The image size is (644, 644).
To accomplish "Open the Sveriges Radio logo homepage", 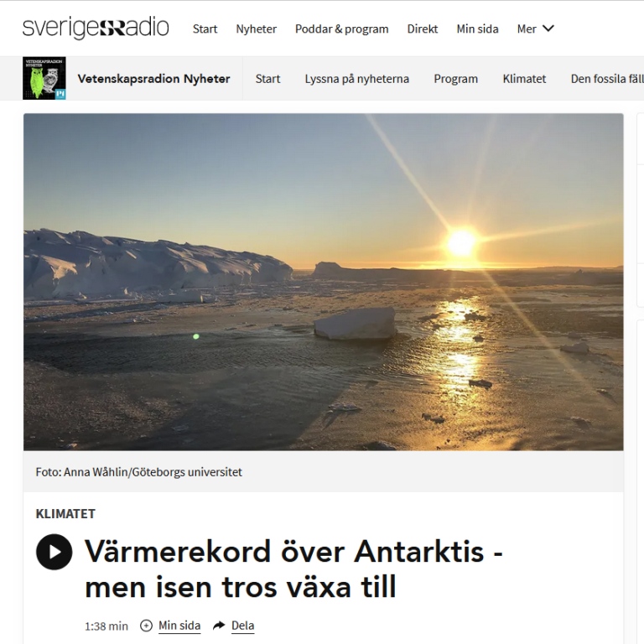I will (x=96, y=28).
